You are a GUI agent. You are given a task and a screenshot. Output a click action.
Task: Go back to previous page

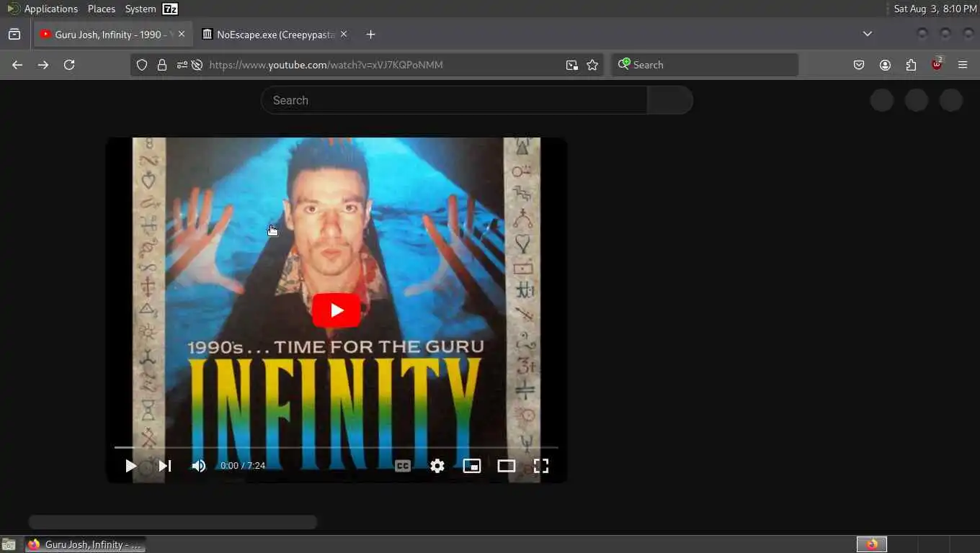(17, 65)
